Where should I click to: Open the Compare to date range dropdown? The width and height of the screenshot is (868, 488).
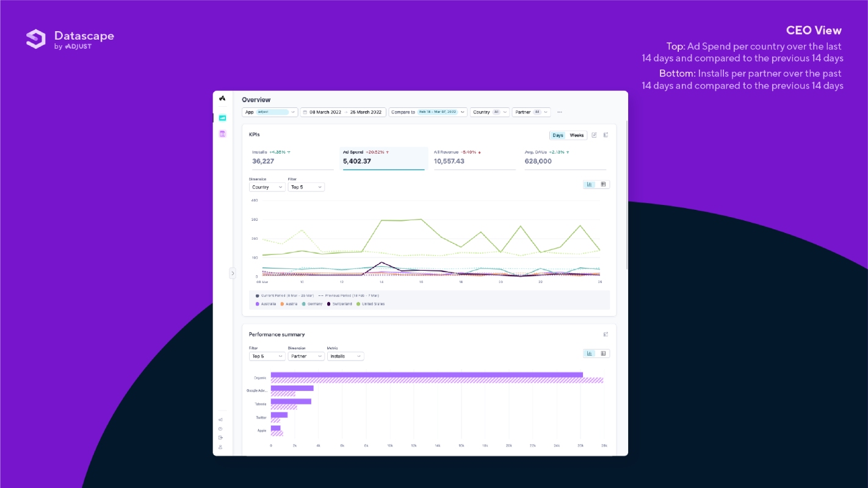[x=428, y=112]
